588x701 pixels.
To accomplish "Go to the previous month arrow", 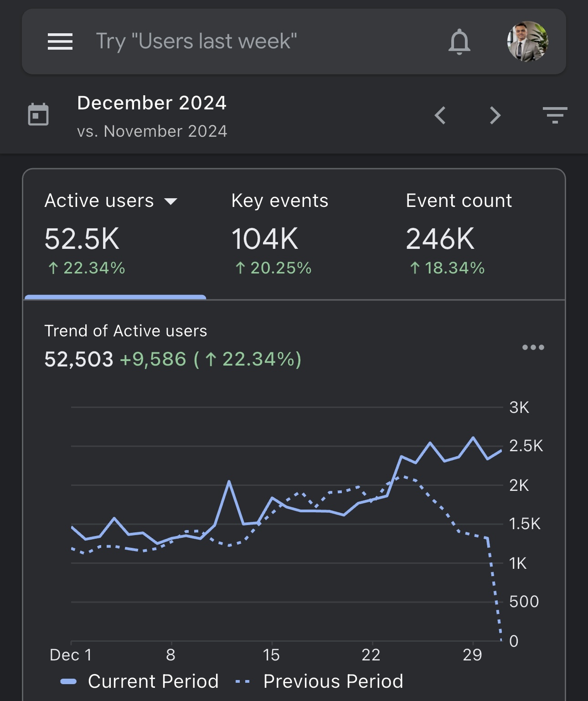I will click(440, 115).
